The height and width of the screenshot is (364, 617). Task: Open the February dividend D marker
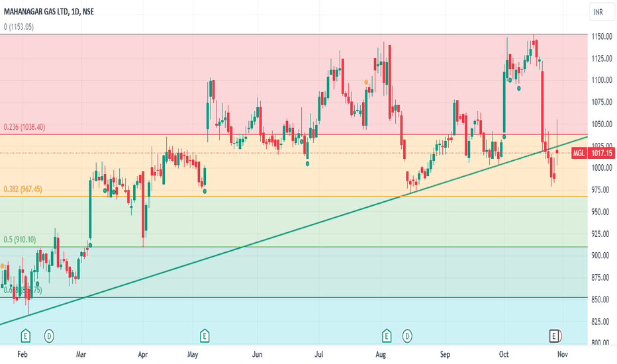pyautogui.click(x=49, y=336)
